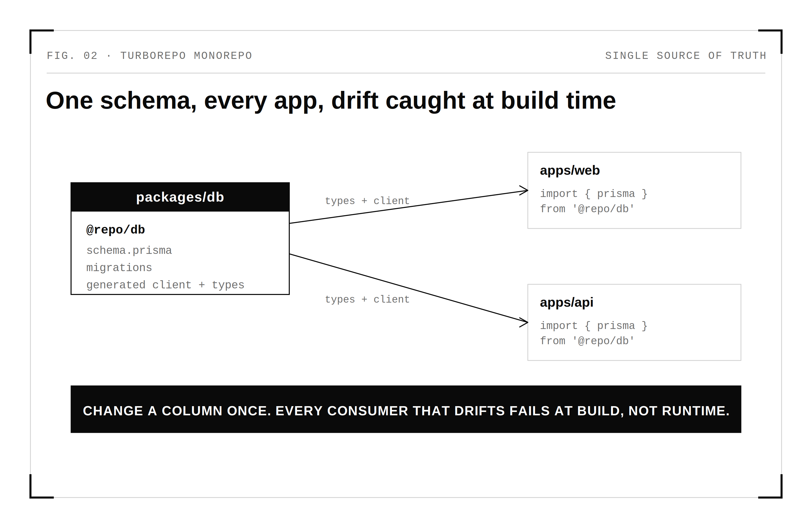Select the 'apps/web' box title
Screen dimensions: 812x528
tap(570, 170)
